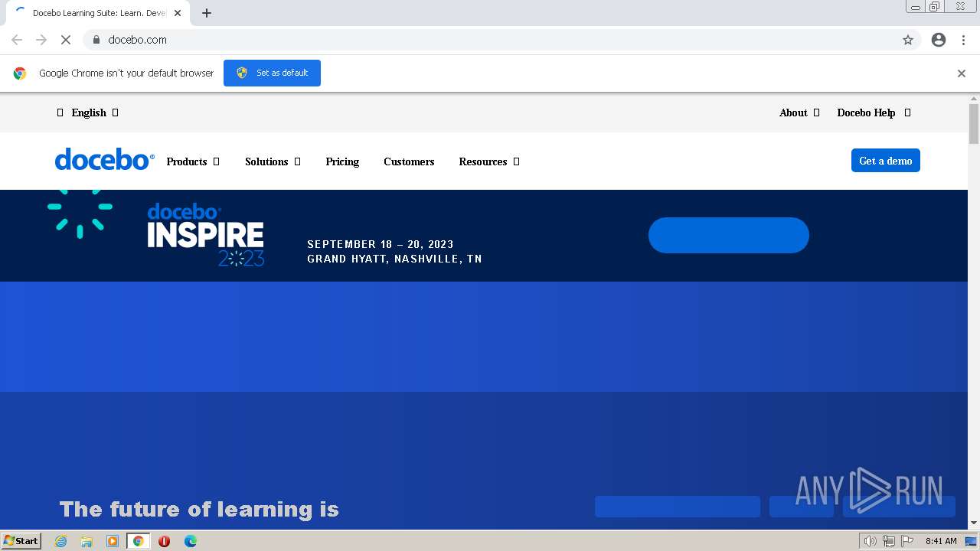Click the Grand Hyatt, Nashville, TN text

(x=394, y=259)
